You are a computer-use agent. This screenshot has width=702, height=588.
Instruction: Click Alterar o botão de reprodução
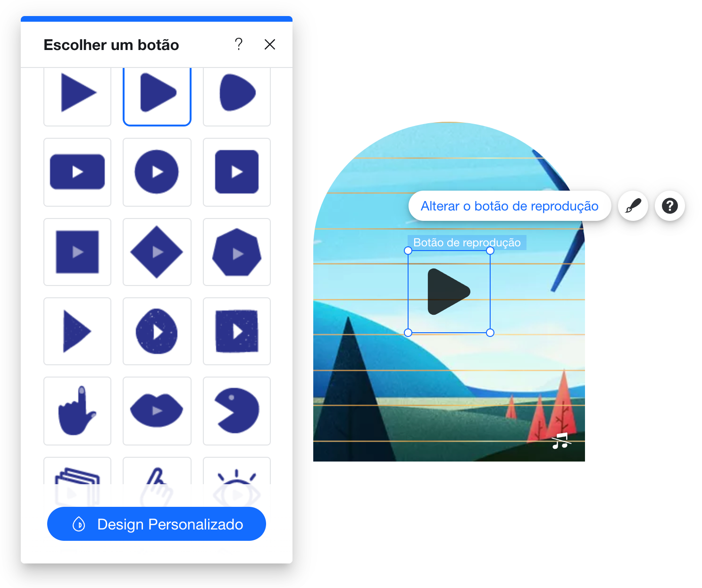coord(510,206)
